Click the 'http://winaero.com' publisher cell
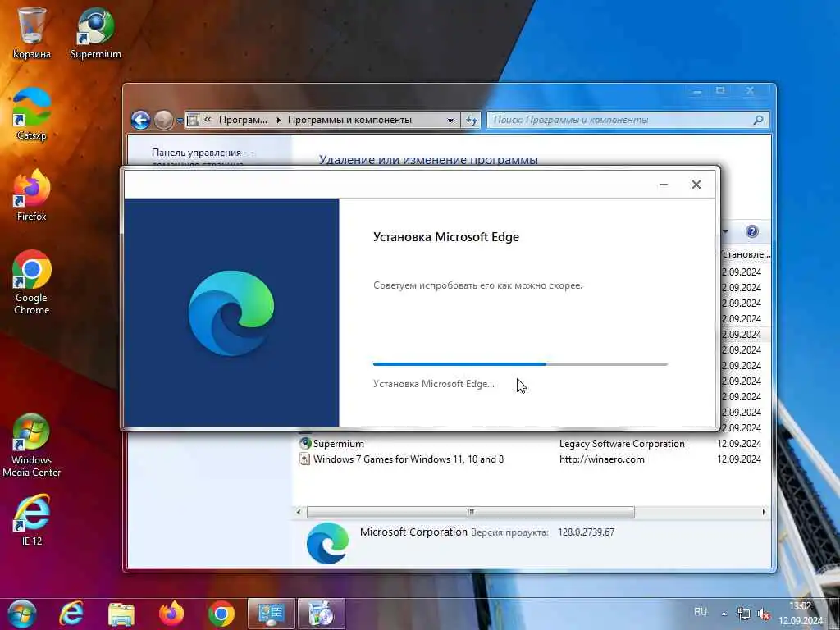 pyautogui.click(x=601, y=459)
